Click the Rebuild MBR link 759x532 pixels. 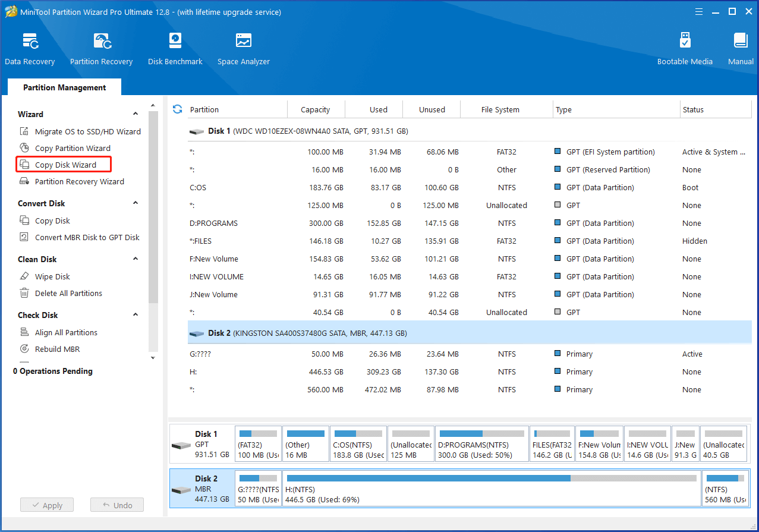coord(57,349)
